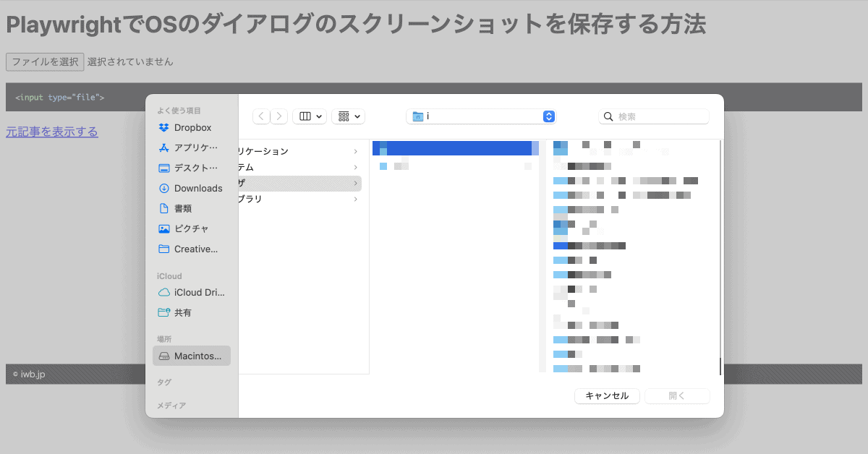Click the © iwb.jp footer text
868x454 pixels.
coord(29,374)
